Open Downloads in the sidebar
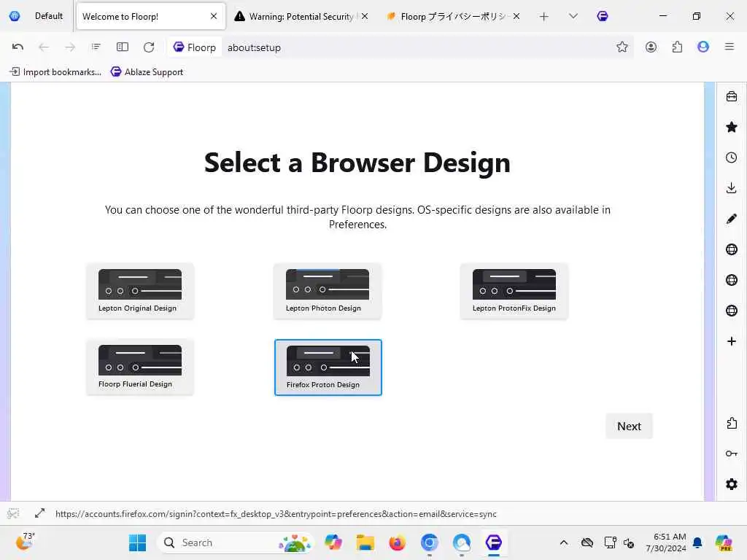 tap(731, 187)
